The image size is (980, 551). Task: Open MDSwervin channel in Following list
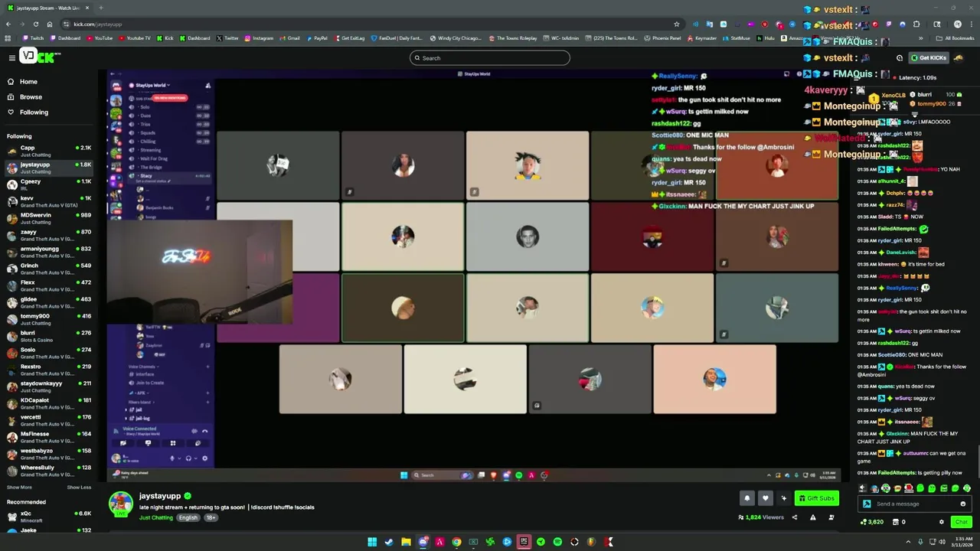tap(48, 218)
